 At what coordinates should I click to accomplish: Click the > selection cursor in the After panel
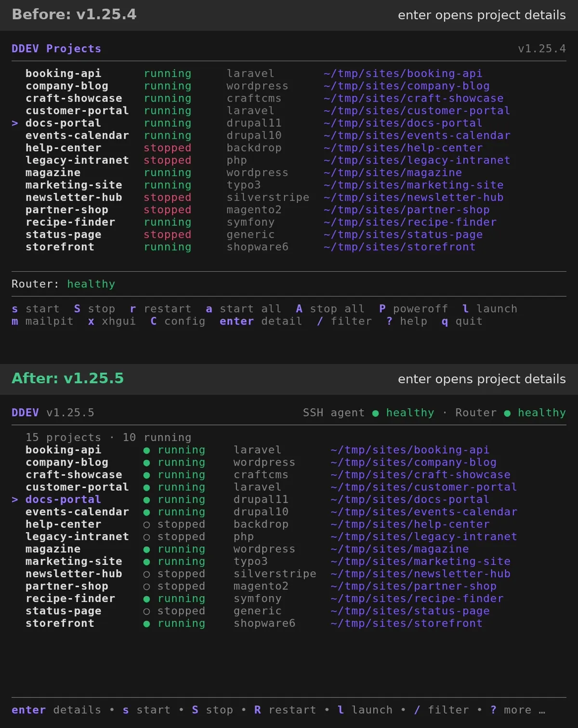(x=15, y=500)
